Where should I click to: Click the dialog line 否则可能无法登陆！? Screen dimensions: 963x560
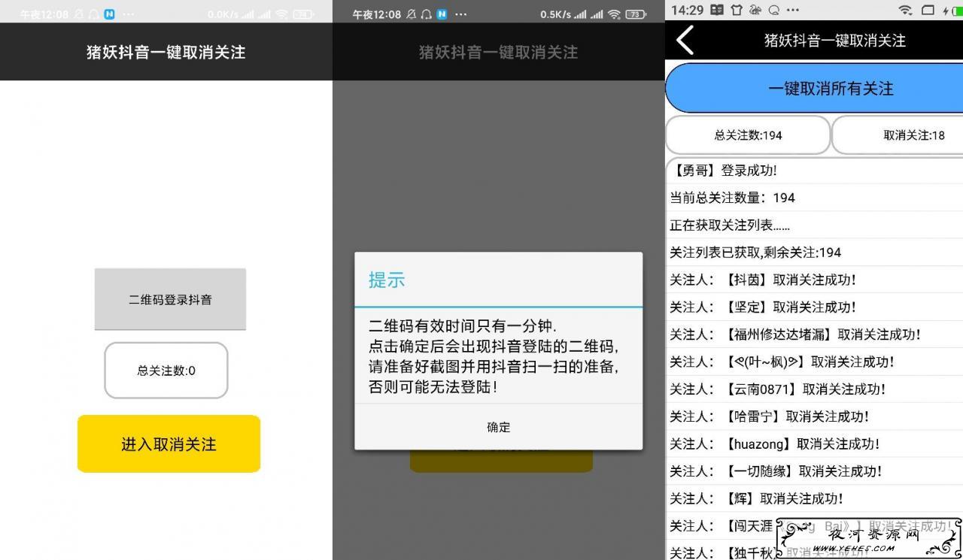(433, 387)
